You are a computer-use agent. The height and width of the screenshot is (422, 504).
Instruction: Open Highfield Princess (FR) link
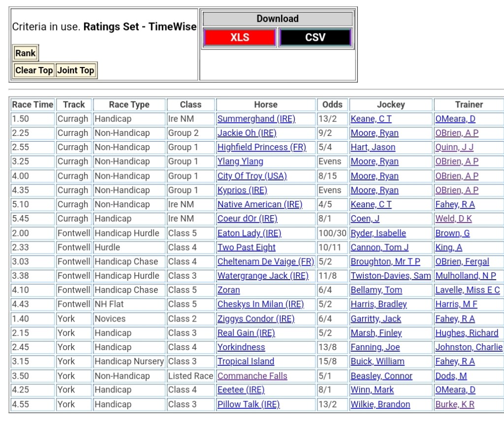coord(261,147)
